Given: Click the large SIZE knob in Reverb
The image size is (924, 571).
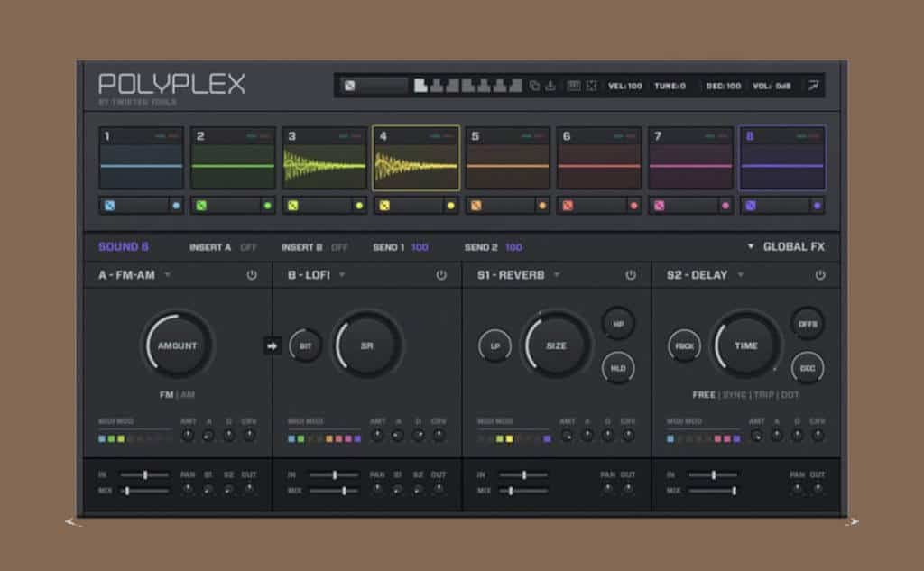Looking at the screenshot, I should point(556,345).
